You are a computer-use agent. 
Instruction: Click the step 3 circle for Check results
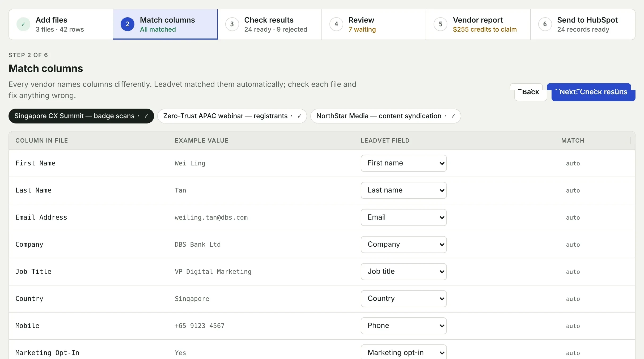(232, 24)
